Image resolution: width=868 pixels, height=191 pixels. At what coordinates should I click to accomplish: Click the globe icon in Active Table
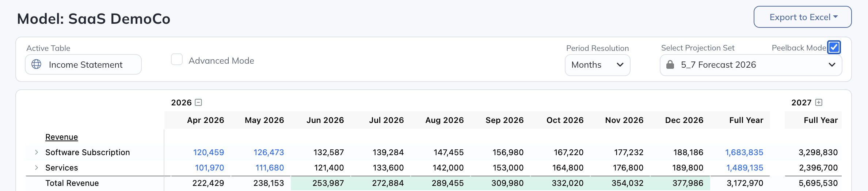37,64
